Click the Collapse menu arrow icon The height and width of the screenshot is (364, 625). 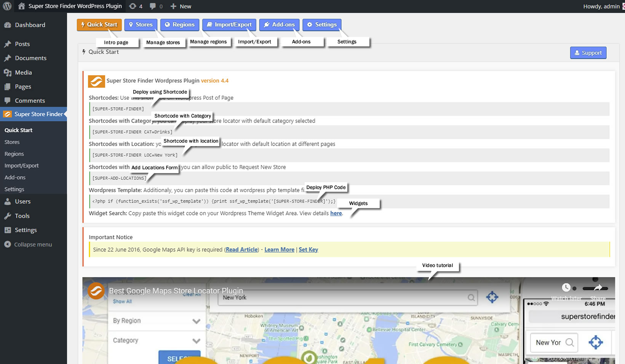8,245
